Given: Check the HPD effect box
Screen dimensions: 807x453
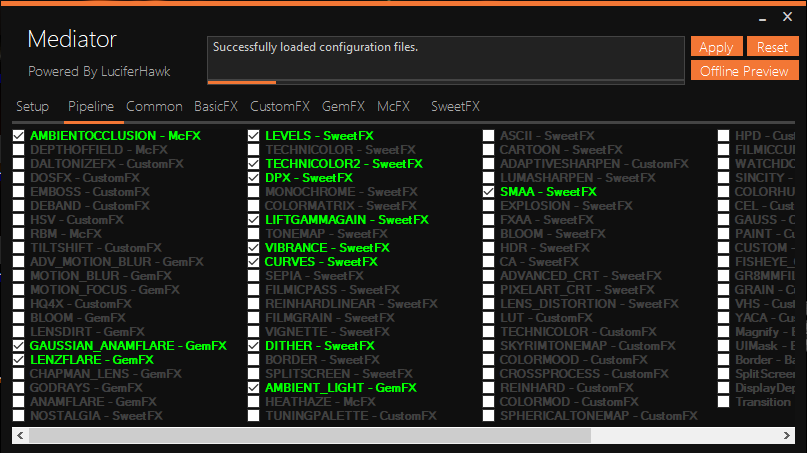Looking at the screenshot, I should click(x=724, y=135).
